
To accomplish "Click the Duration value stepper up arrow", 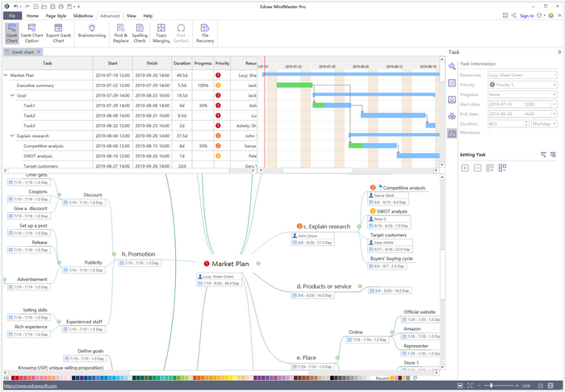I will point(526,122).
